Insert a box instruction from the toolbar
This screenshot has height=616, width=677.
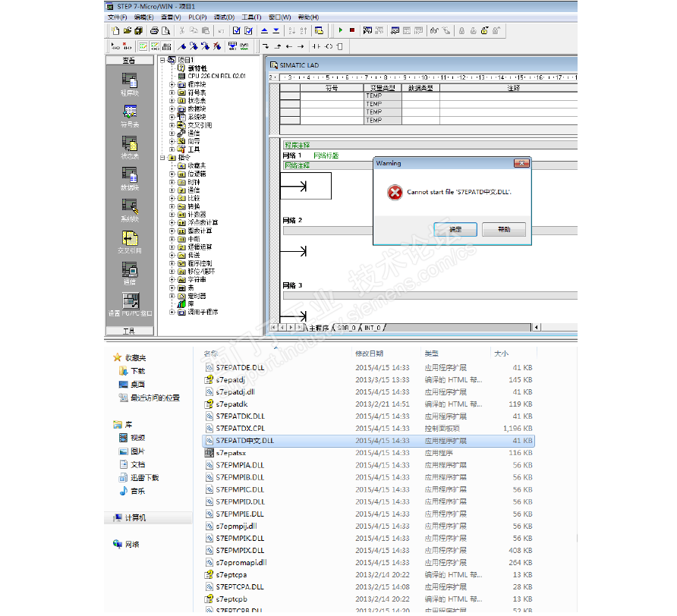[x=340, y=46]
